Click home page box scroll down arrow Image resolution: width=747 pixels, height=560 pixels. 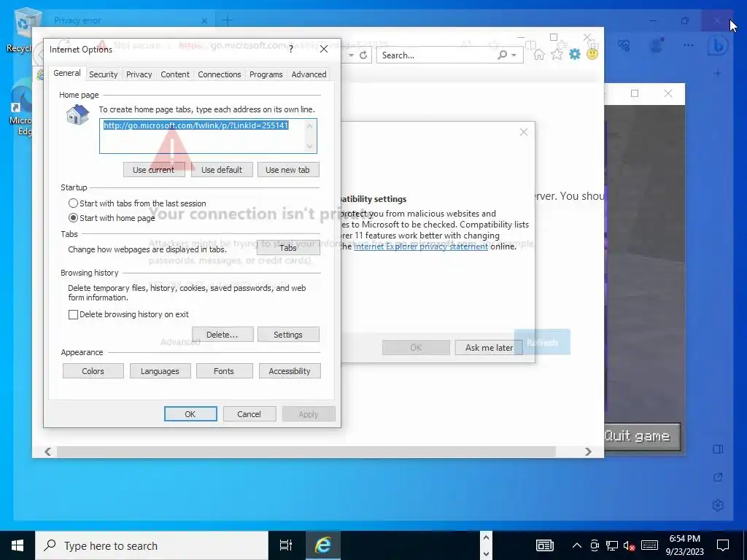(x=309, y=146)
